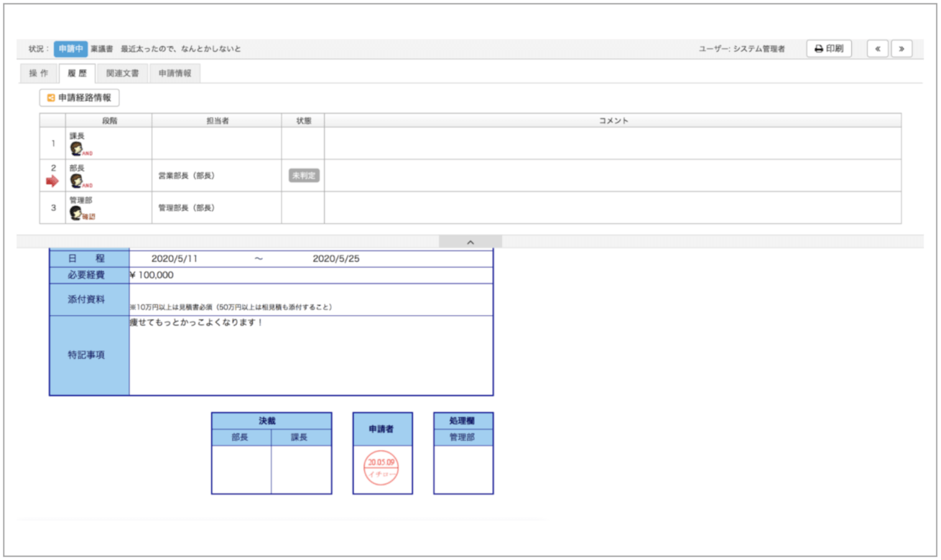This screenshot has height=560, width=941.
Task: Click the 担当者 column header
Action: click(216, 121)
